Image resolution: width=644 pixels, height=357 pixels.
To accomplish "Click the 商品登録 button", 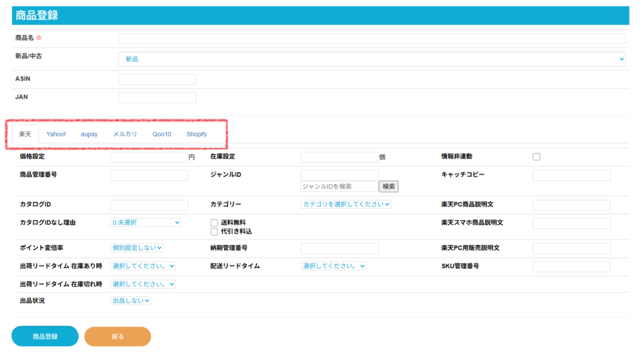I will pyautogui.click(x=45, y=336).
